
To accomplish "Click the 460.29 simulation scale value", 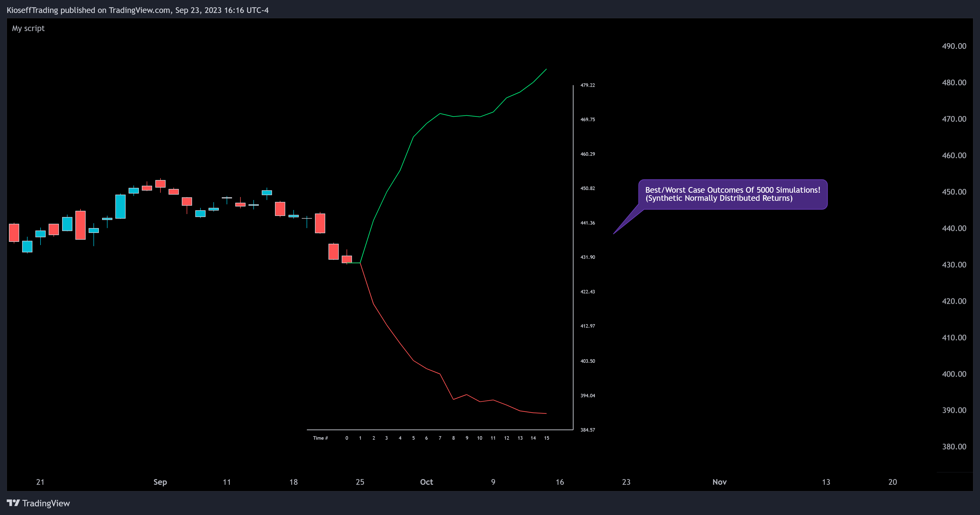I will pyautogui.click(x=588, y=154).
